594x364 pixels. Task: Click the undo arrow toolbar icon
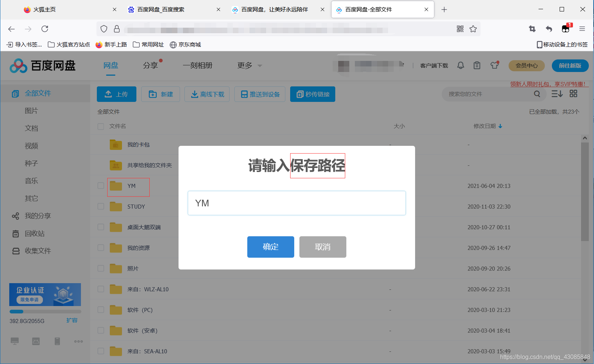pos(549,29)
